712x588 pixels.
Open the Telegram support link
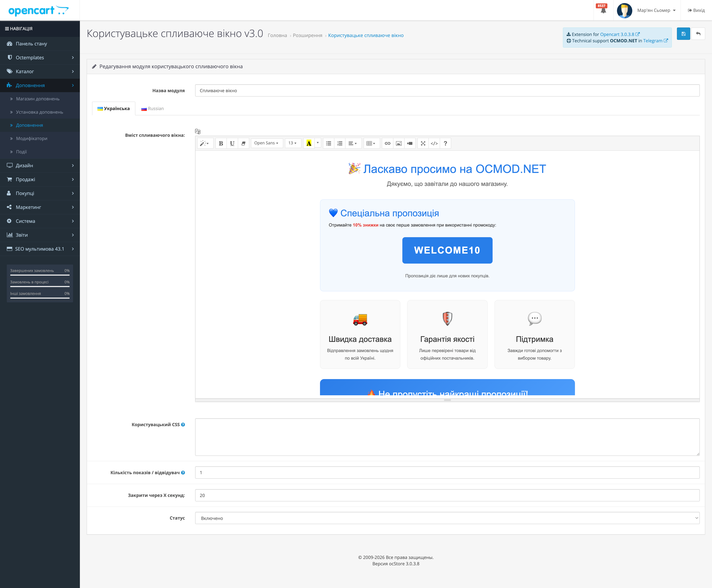pyautogui.click(x=655, y=41)
